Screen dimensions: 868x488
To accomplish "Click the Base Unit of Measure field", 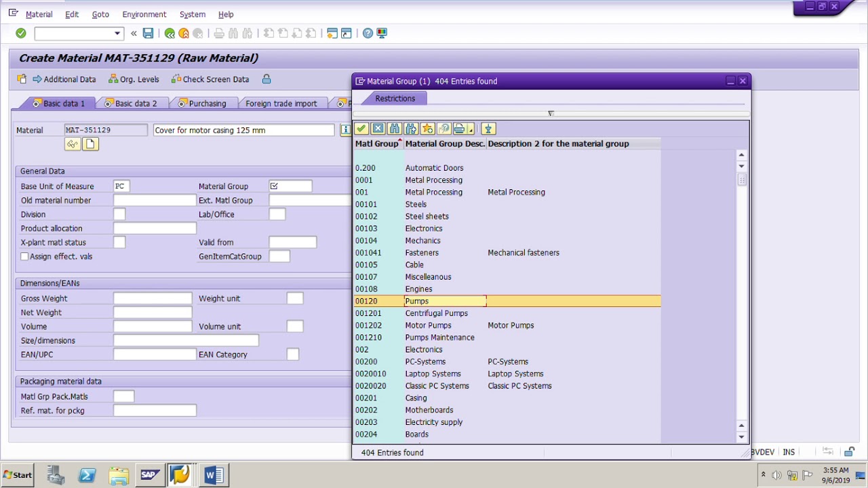I will coord(121,186).
